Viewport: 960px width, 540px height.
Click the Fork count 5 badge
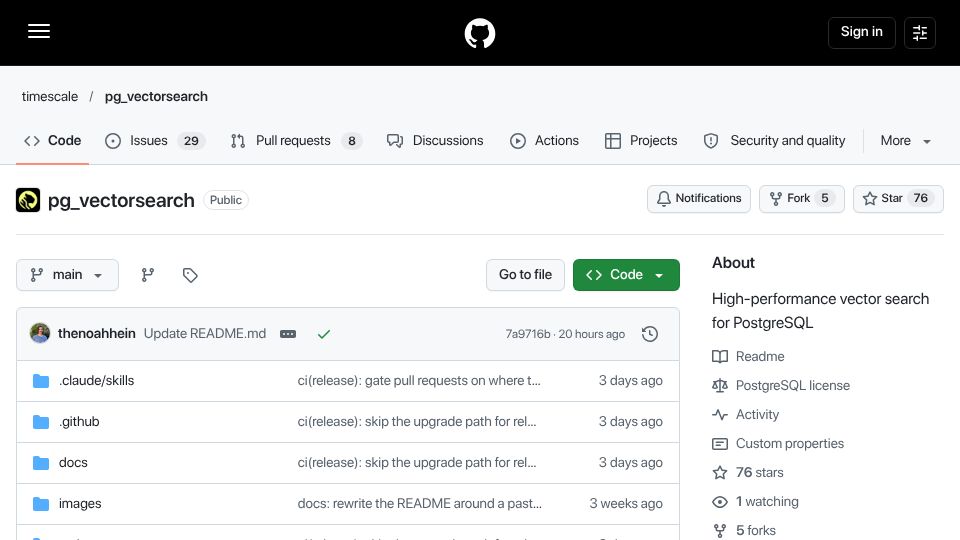(825, 198)
